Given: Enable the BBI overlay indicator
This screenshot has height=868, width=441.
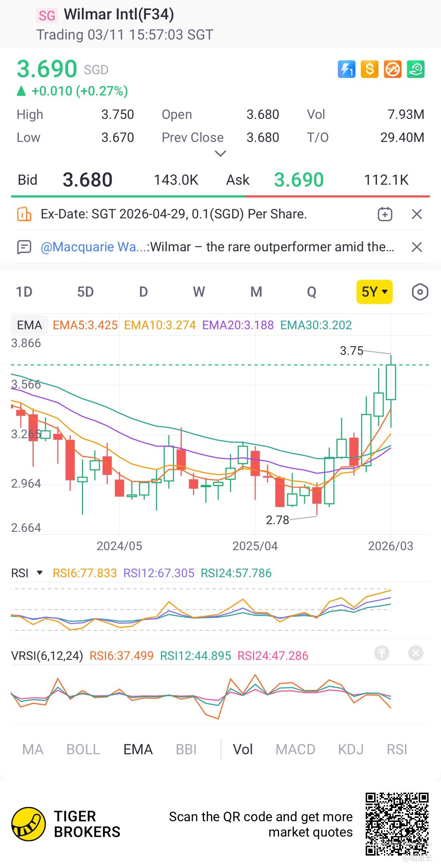Looking at the screenshot, I should [x=186, y=749].
